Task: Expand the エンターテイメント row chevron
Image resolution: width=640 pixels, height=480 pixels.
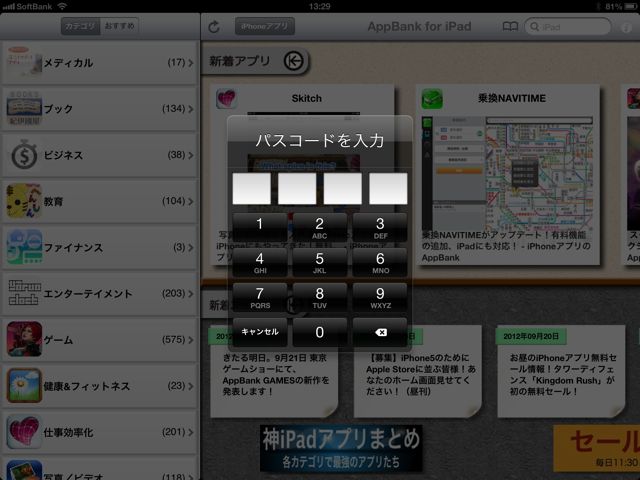Action: click(191, 293)
